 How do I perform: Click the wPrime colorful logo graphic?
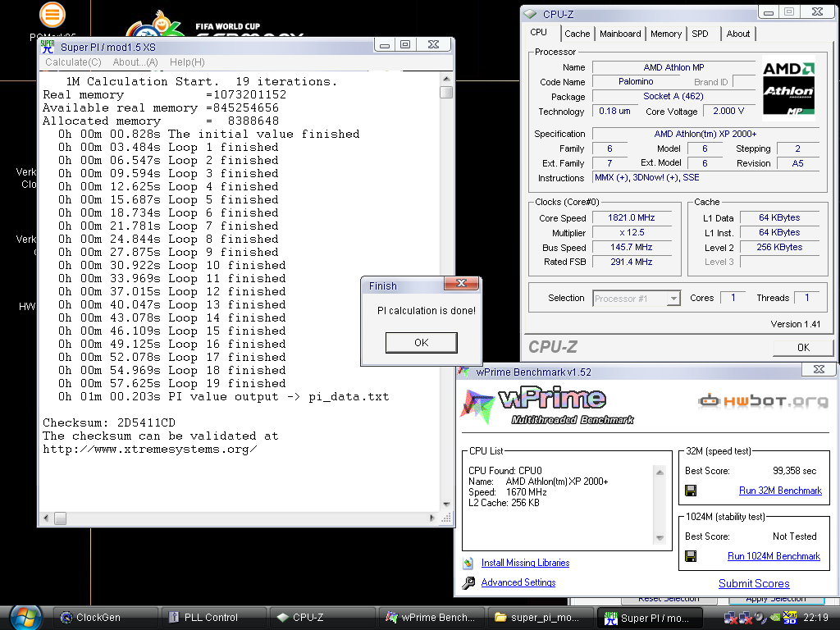coord(477,406)
